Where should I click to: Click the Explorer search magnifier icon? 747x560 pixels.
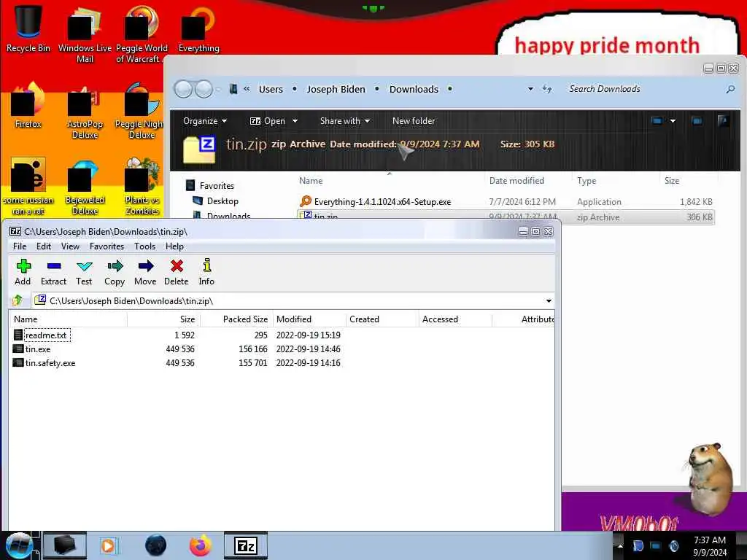pyautogui.click(x=729, y=89)
